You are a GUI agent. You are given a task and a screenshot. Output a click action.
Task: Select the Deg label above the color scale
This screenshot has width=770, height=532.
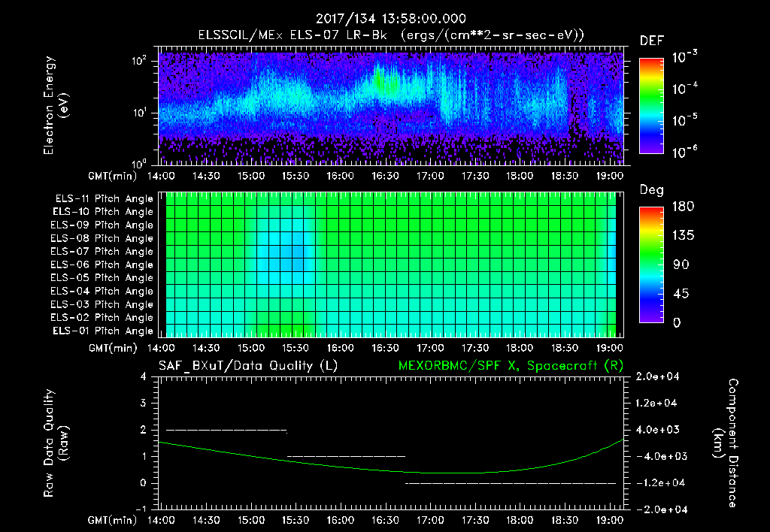[x=652, y=190]
